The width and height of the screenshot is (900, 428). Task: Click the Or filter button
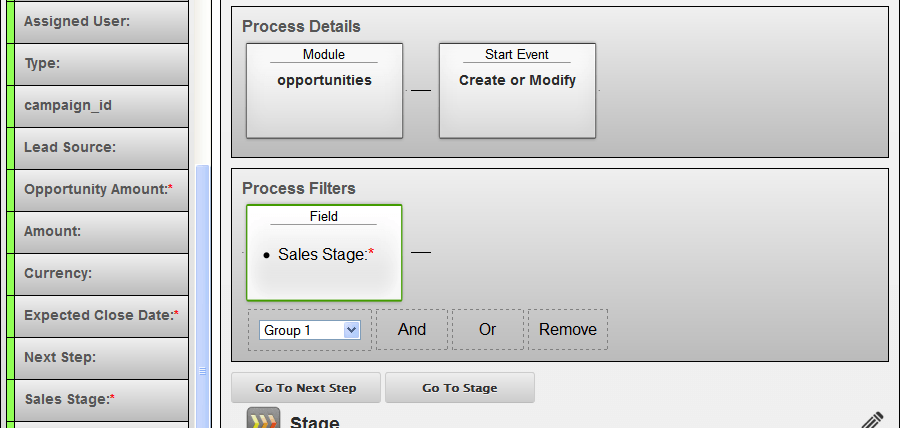tap(487, 329)
